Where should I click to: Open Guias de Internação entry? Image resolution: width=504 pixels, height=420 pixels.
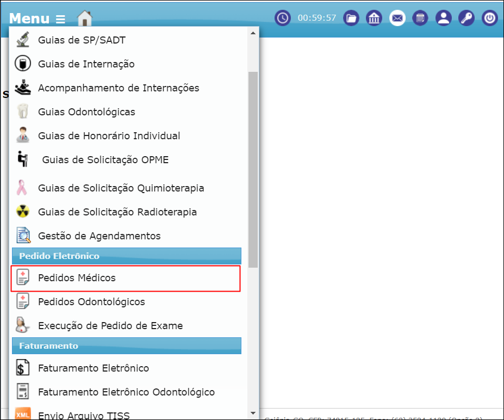point(86,64)
